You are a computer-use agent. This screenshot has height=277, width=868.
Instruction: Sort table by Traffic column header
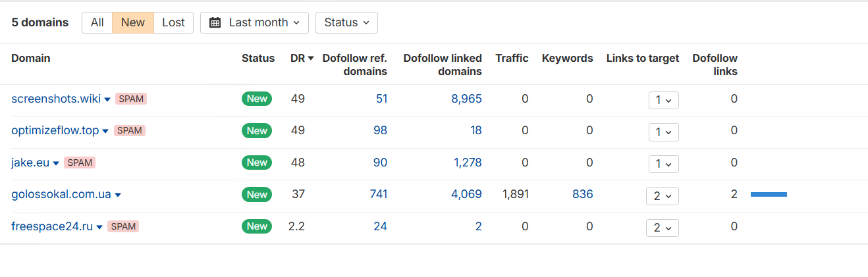[x=512, y=58]
